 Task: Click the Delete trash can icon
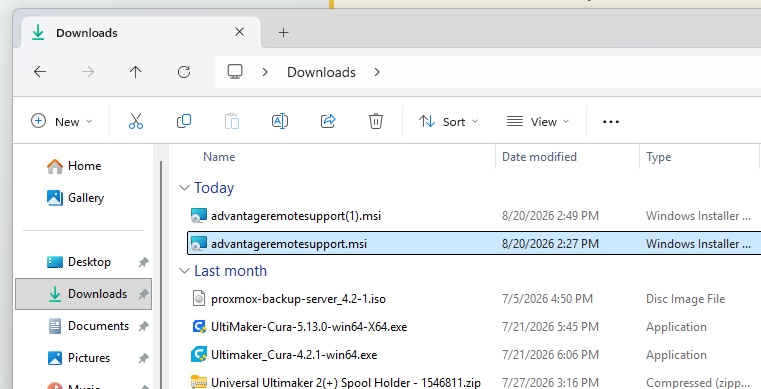tap(376, 121)
